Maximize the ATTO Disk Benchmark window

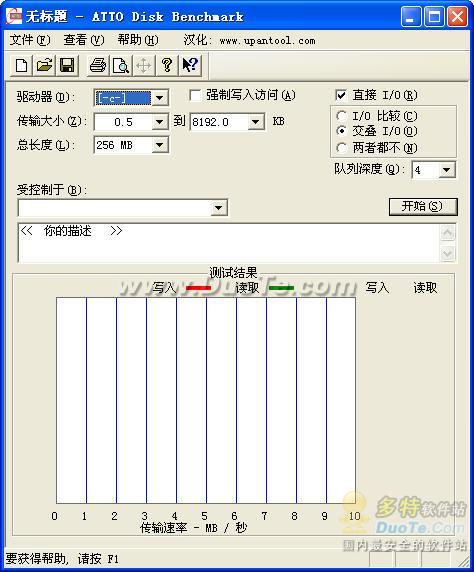[x=434, y=17]
